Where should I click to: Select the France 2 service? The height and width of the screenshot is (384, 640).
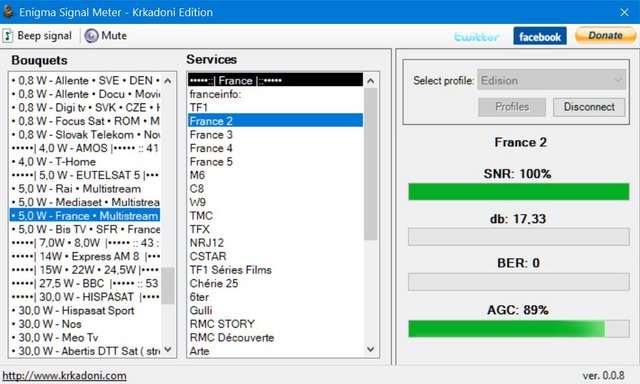(276, 121)
